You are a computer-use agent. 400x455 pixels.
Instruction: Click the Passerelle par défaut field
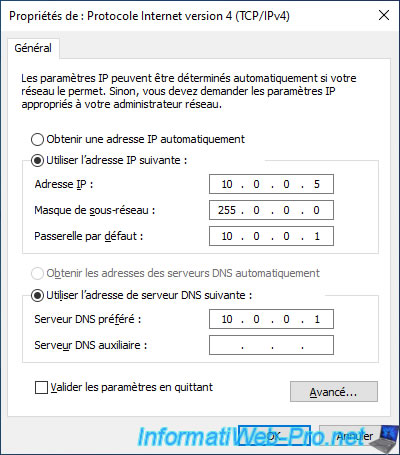[271, 236]
